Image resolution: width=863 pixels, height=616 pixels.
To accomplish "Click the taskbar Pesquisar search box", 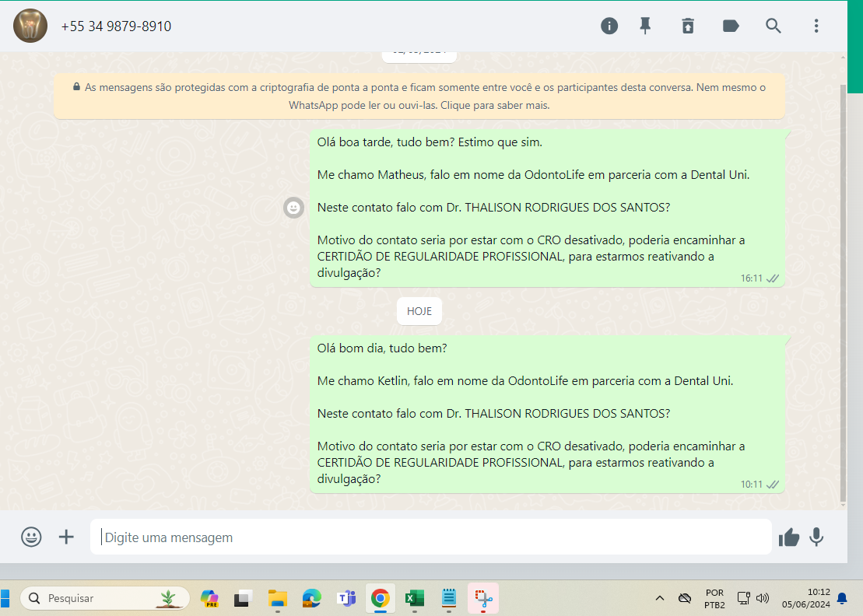I will [x=105, y=598].
